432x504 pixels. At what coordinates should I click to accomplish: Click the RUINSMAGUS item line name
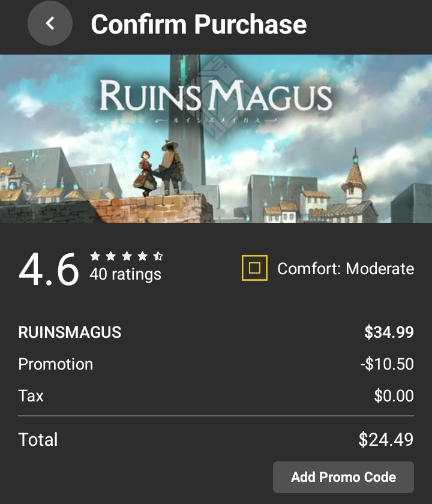[x=70, y=332]
